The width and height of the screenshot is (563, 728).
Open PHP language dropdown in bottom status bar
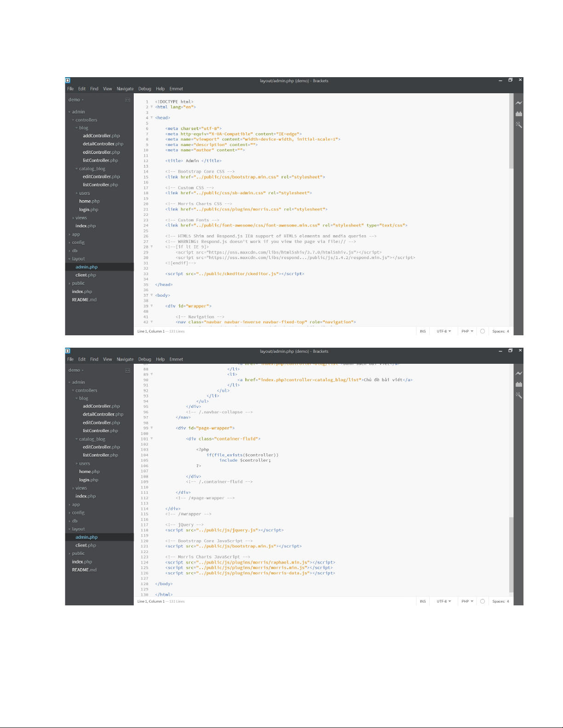click(x=467, y=601)
